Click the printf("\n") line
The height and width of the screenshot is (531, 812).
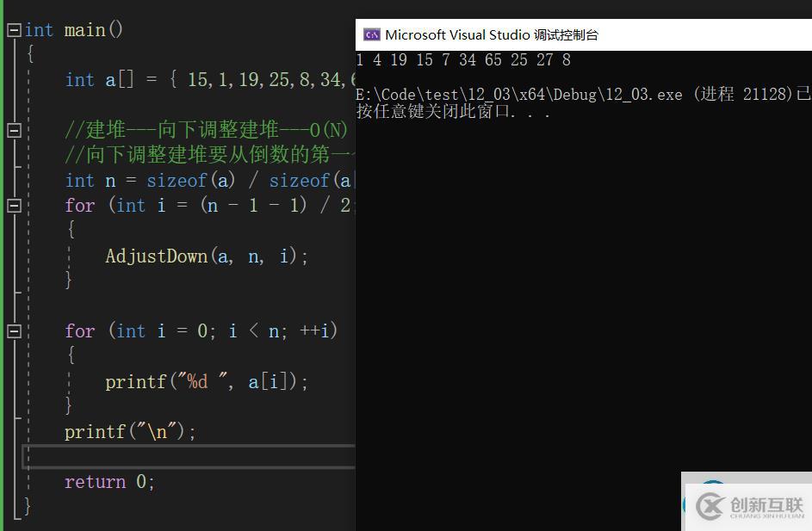[130, 431]
